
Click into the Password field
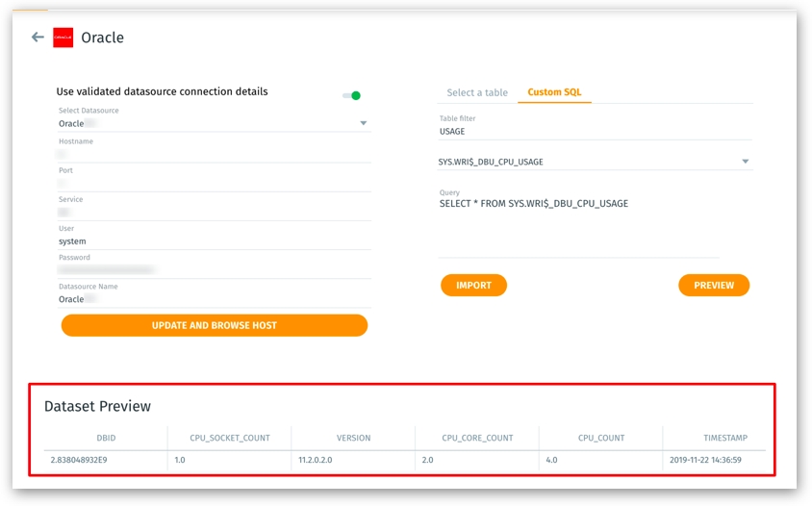click(214, 270)
